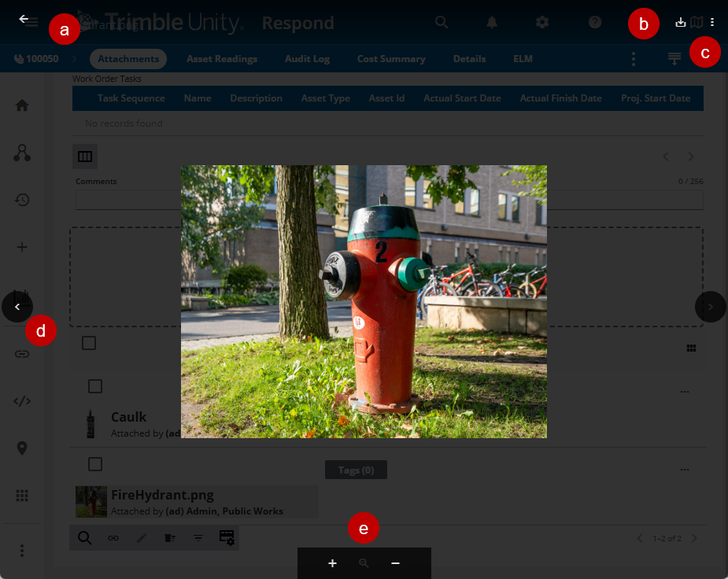
Task: Sort by the Actual Start Date column header
Action: [x=462, y=98]
